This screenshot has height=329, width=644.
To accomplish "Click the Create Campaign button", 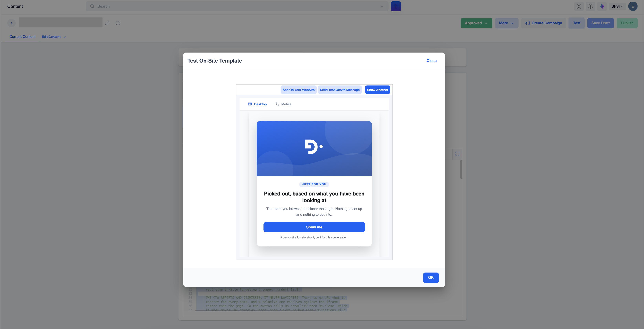I will tap(543, 23).
